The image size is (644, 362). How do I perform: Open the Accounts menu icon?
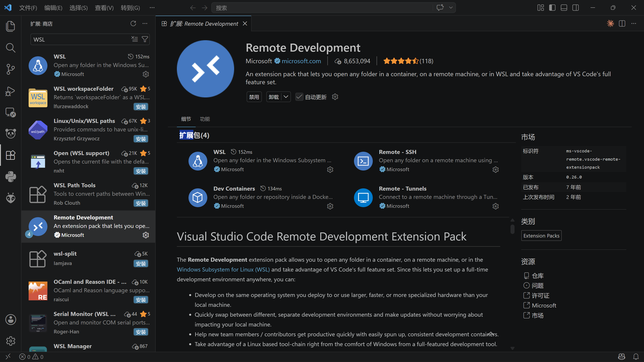point(11,320)
